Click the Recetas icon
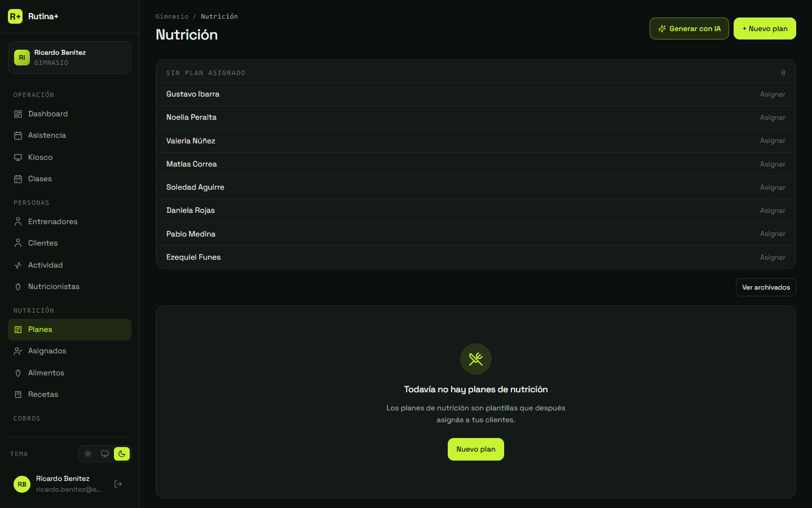 18,395
